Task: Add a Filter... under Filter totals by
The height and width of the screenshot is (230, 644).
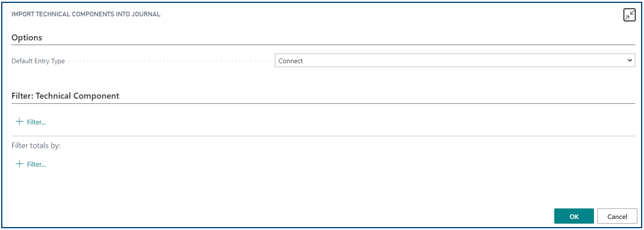Action: click(x=36, y=165)
